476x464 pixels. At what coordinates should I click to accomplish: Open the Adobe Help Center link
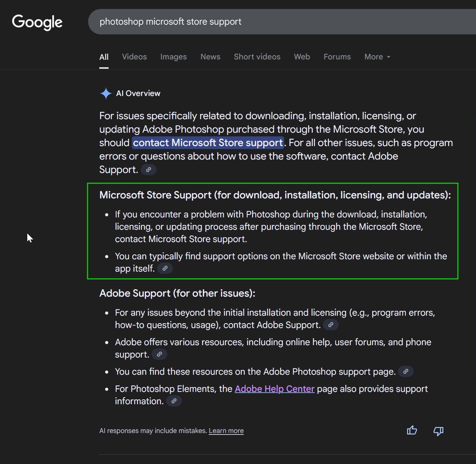pyautogui.click(x=274, y=389)
